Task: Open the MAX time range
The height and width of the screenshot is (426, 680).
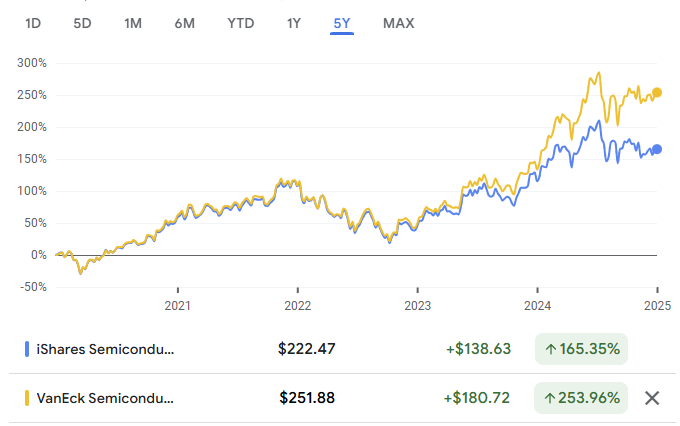Action: point(398,23)
